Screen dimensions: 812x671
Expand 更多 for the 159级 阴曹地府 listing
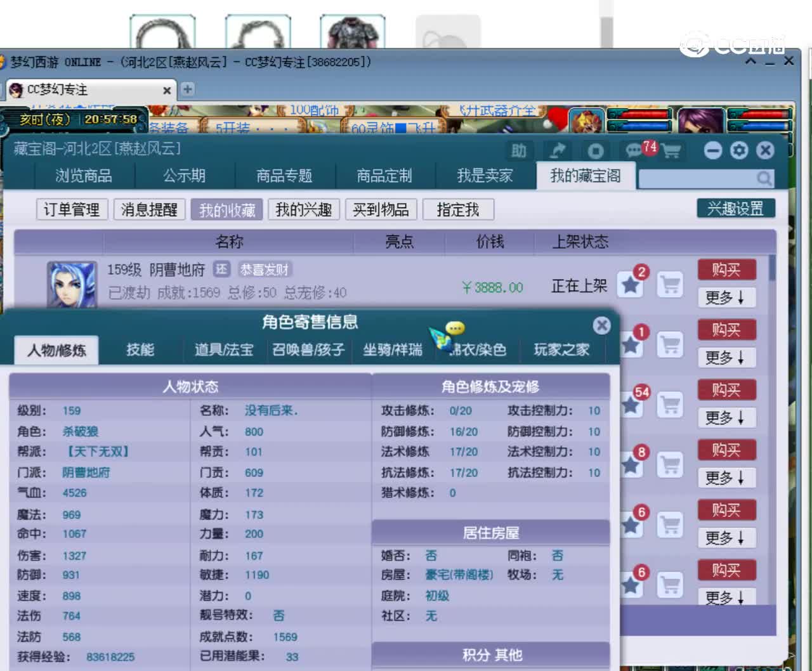726,297
